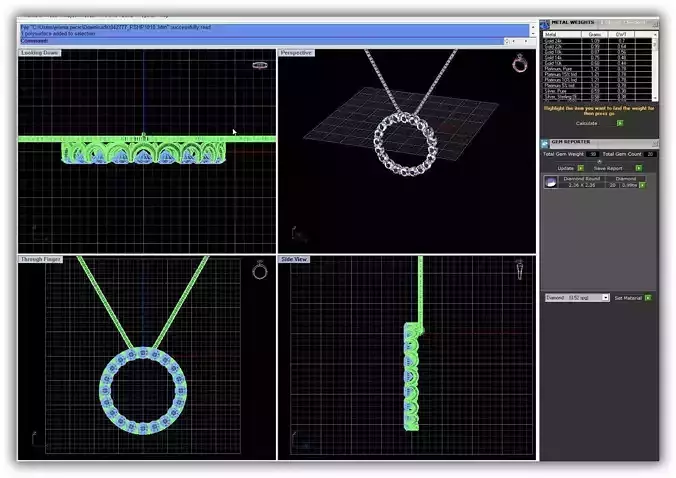Click the green Update arrow button
676x478 pixels.
581,168
